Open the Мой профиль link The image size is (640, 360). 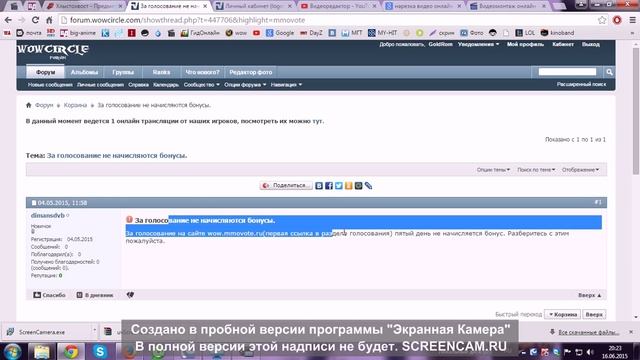[525, 44]
